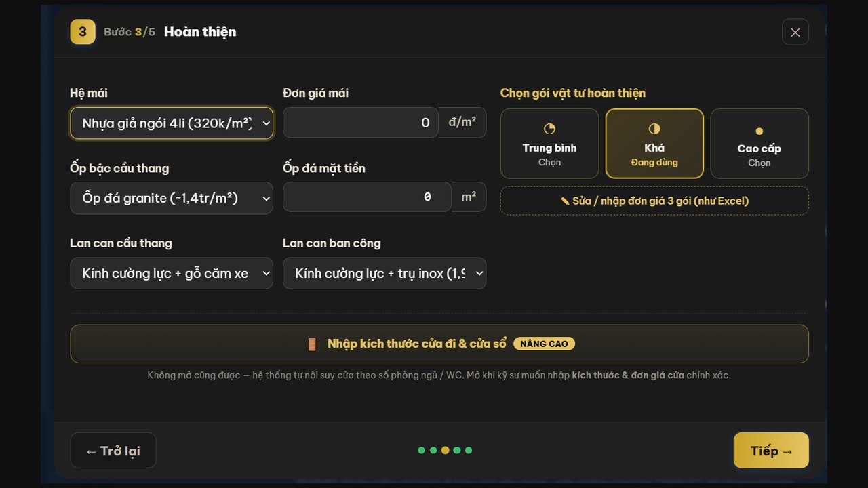Open the Hệ mái roof type dropdown
Image resolution: width=868 pixels, height=488 pixels.
(x=172, y=123)
